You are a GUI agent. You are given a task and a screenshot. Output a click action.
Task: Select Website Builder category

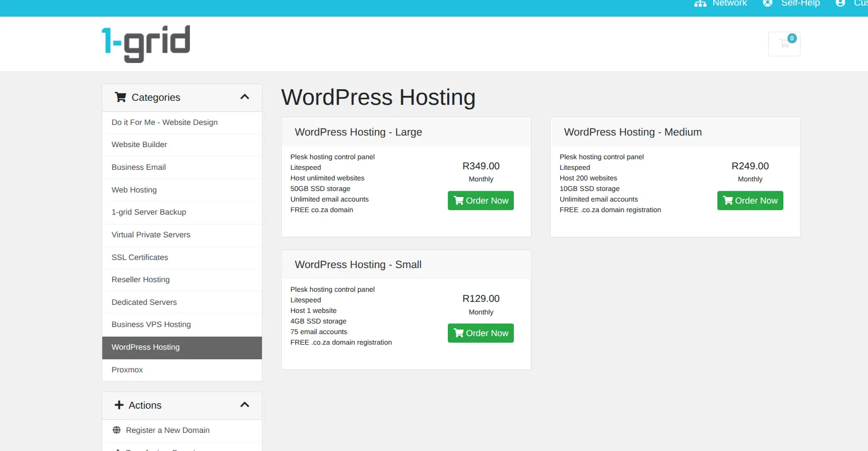pyautogui.click(x=182, y=145)
